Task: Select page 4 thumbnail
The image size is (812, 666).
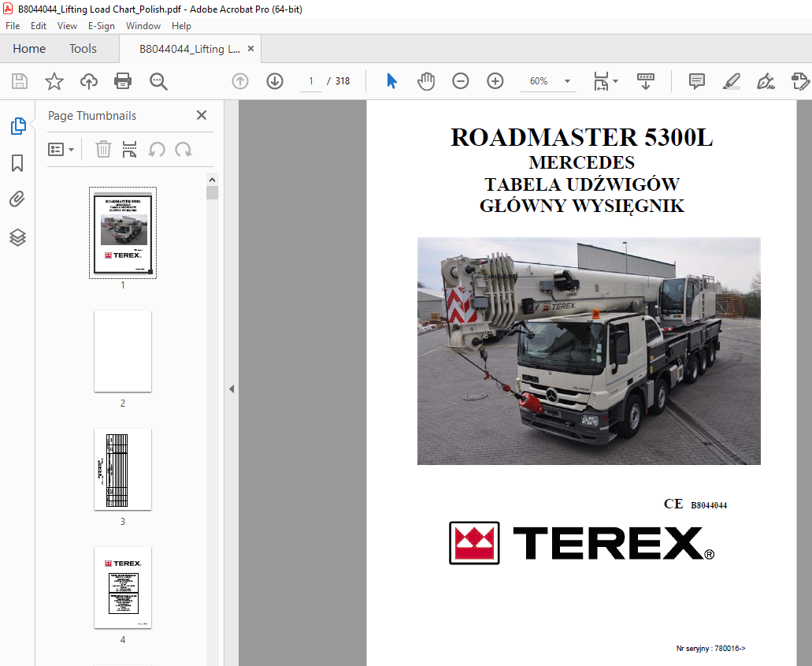Action: [123, 588]
